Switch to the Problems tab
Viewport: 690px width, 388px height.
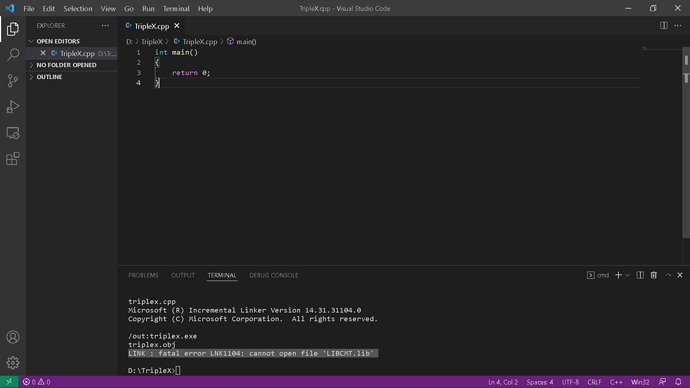[x=143, y=275]
